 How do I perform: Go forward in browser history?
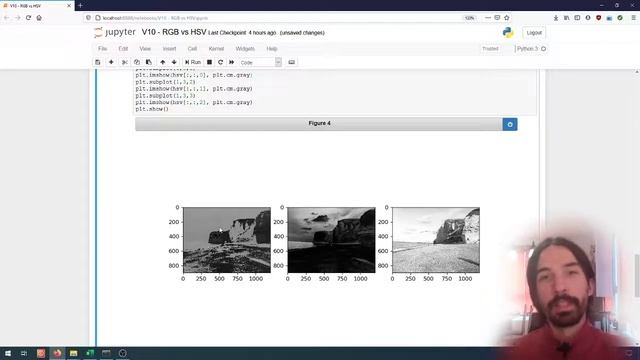pyautogui.click(x=17, y=18)
